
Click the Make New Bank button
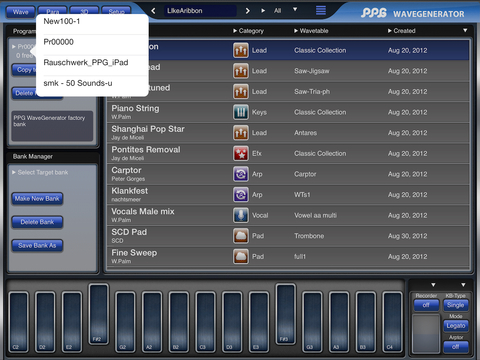(37, 199)
